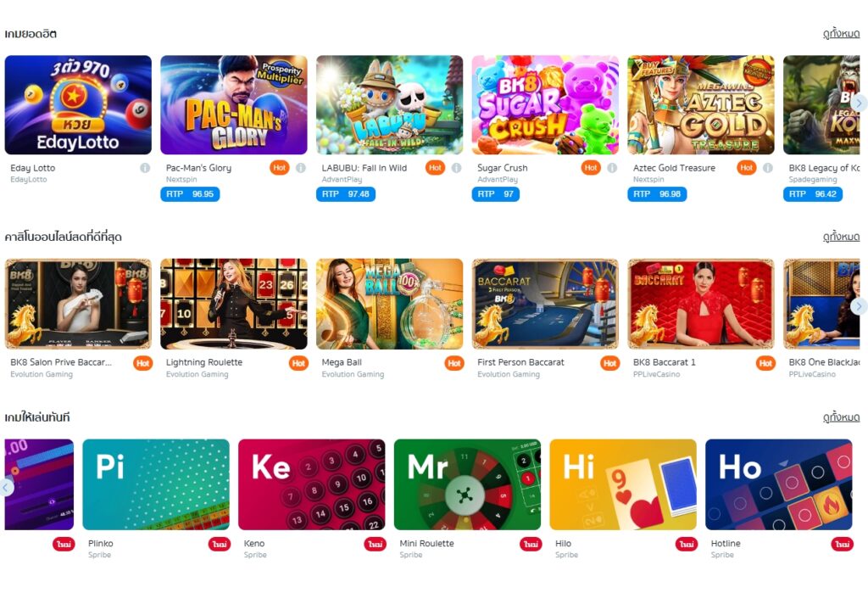Open Eday Lotto game thumbnail
Viewport: 868px width, 593px height.
pos(78,104)
